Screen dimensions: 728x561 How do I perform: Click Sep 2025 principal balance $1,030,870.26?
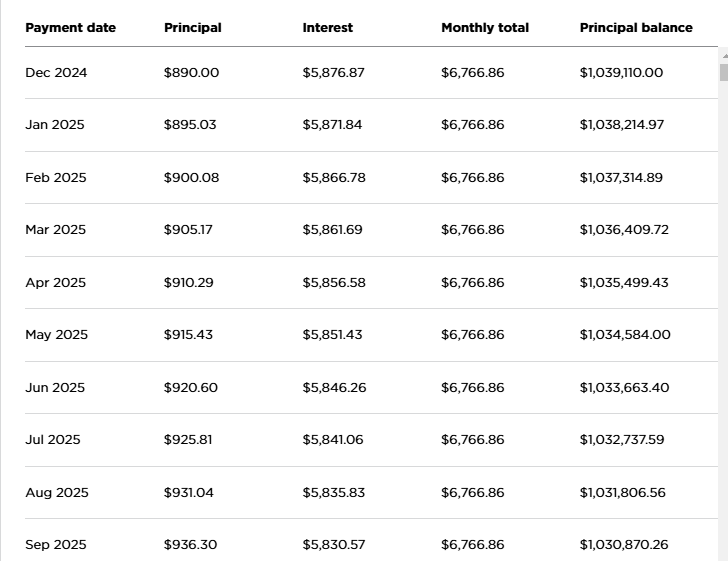(624, 544)
